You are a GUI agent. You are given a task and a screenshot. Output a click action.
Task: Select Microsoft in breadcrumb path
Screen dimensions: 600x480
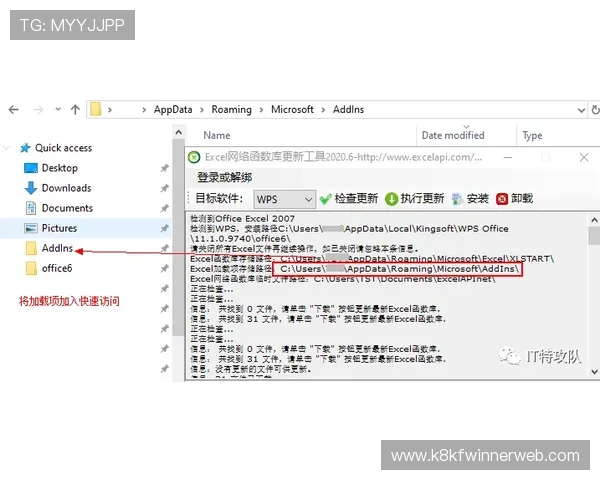[292, 109]
